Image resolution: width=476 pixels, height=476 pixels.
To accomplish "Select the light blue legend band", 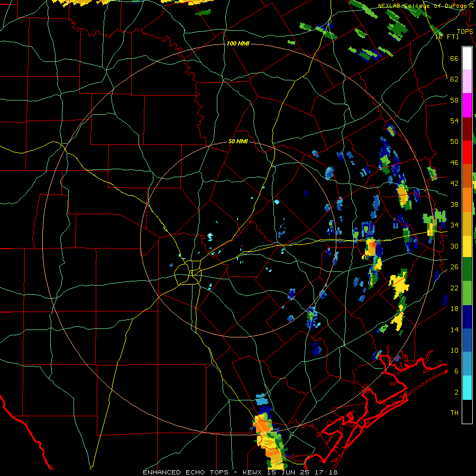I will pyautogui.click(x=467, y=364).
